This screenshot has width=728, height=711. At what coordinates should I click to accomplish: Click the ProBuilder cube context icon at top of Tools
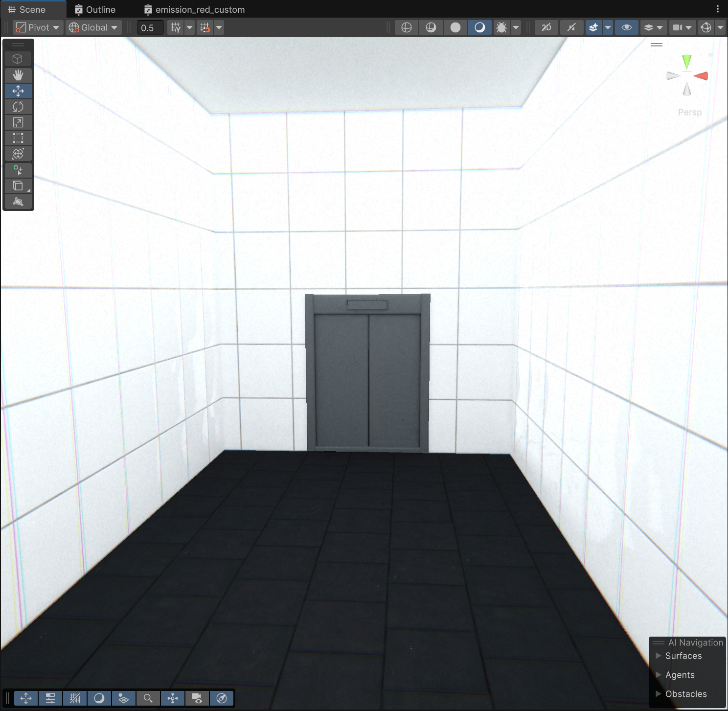tap(18, 59)
